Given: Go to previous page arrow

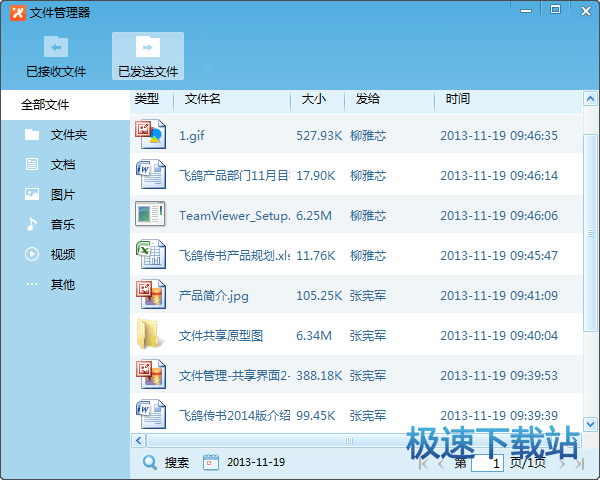Looking at the screenshot, I should click(x=441, y=464).
